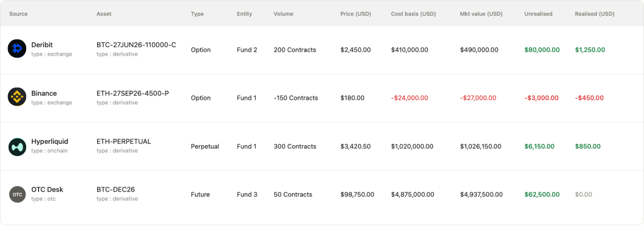Click the Deribit exchange logo icon
644x226 pixels.
(x=17, y=49)
